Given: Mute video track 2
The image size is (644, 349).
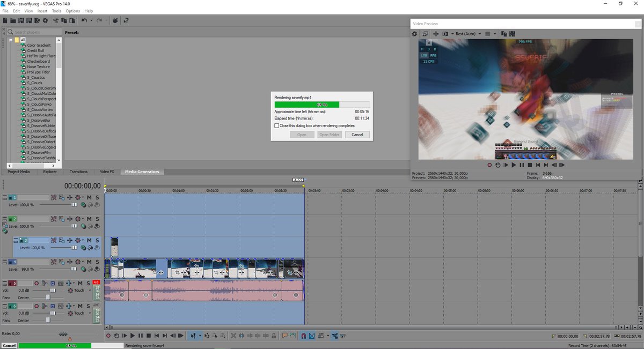Looking at the screenshot, I should [x=89, y=219].
